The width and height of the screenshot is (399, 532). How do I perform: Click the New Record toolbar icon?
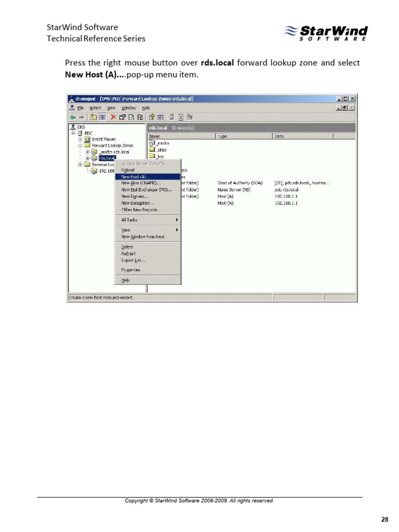pos(180,117)
